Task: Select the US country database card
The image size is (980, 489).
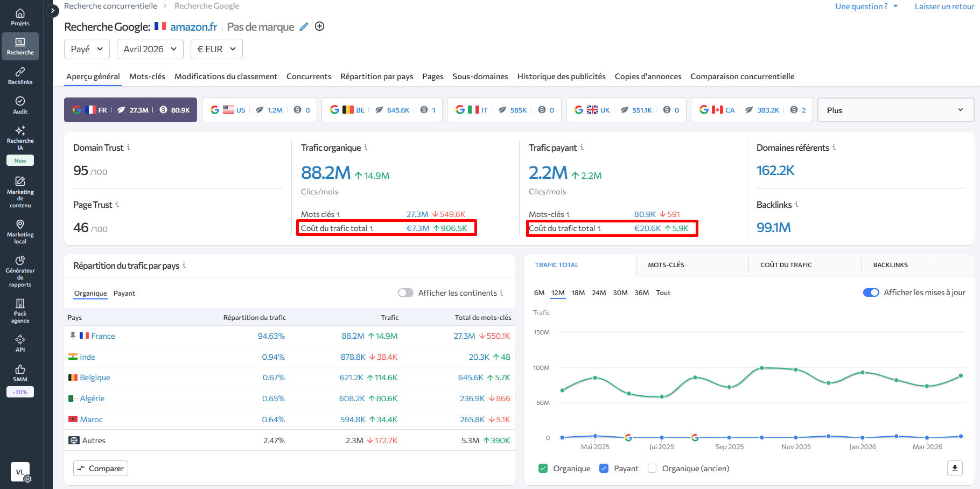Action: (x=260, y=110)
